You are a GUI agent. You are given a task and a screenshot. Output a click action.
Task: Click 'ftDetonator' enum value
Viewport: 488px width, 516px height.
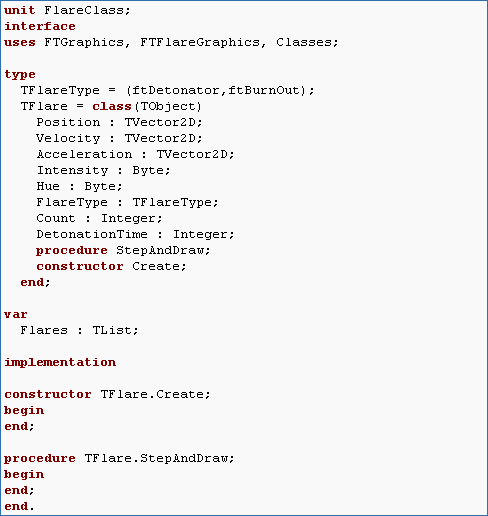tap(176, 90)
